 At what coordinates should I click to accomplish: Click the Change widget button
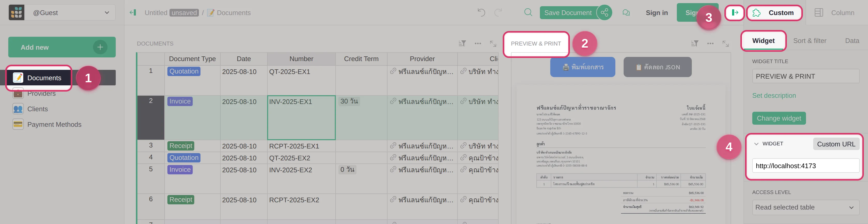pyautogui.click(x=779, y=118)
